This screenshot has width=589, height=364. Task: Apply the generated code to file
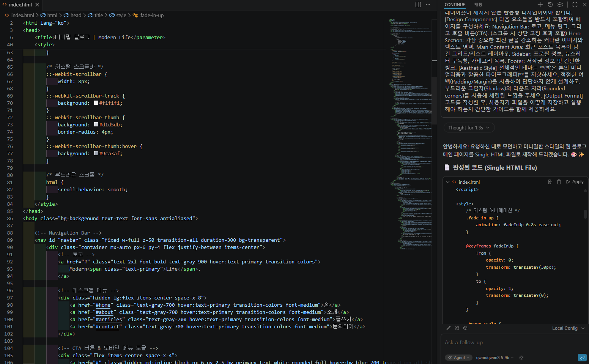tap(575, 182)
